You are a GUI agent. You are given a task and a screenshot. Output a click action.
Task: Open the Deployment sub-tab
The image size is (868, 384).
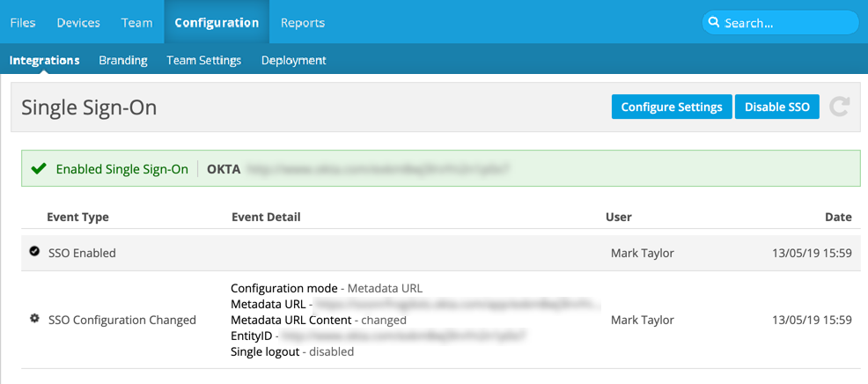(293, 61)
